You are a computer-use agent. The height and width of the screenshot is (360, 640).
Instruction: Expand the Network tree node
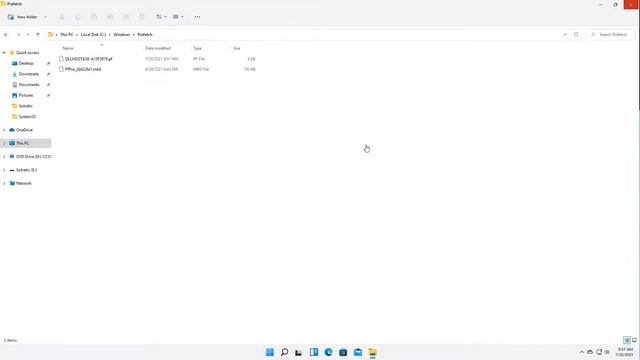click(x=4, y=183)
